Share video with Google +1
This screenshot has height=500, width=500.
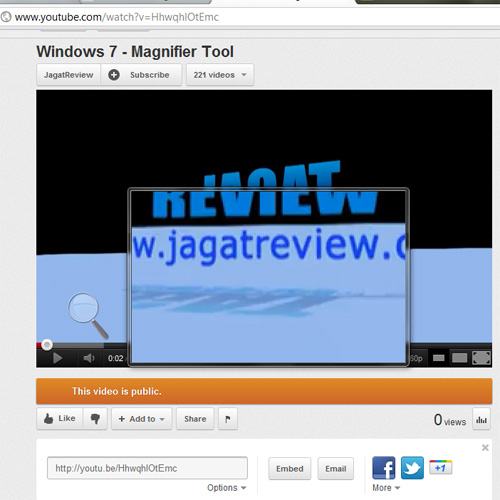coord(441,467)
